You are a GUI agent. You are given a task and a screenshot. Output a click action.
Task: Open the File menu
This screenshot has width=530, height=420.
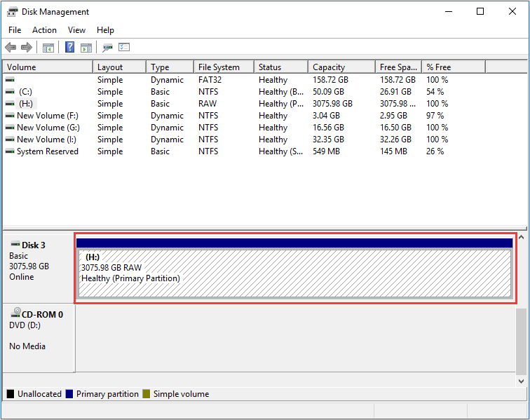click(15, 30)
